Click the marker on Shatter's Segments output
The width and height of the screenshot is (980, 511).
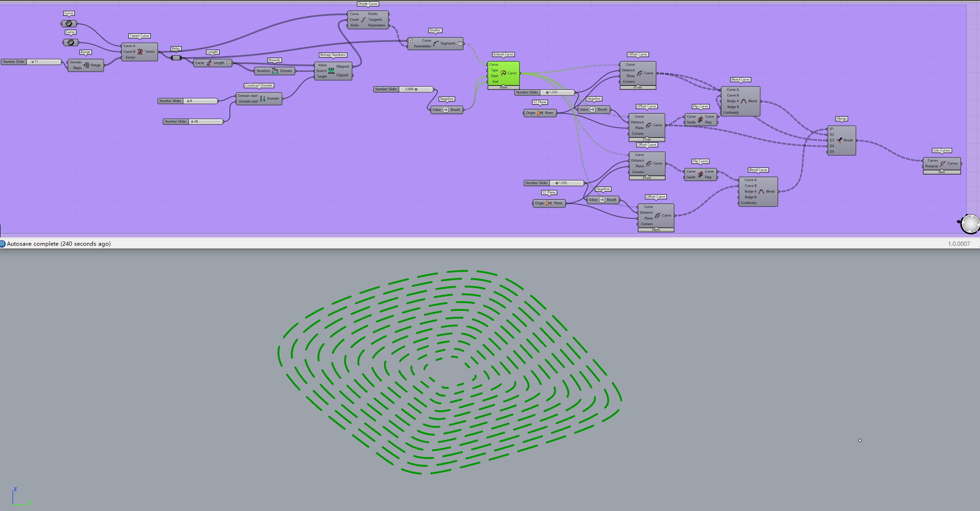[460, 43]
